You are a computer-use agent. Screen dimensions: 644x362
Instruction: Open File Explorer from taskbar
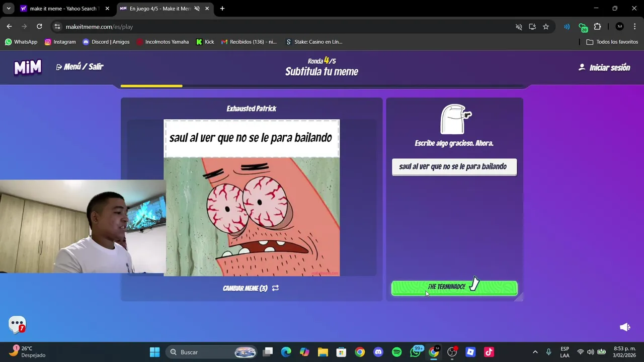(323, 352)
